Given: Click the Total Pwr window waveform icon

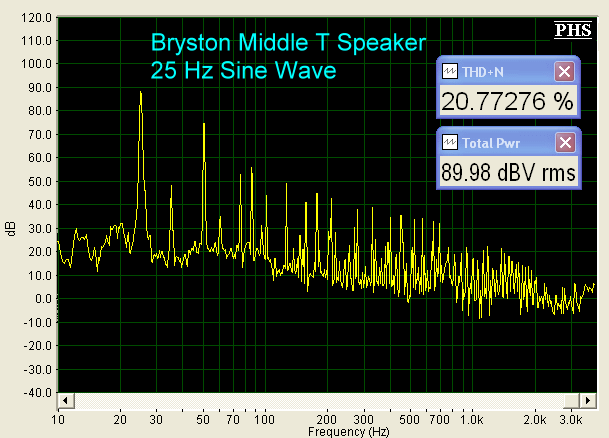Looking at the screenshot, I should point(450,142).
